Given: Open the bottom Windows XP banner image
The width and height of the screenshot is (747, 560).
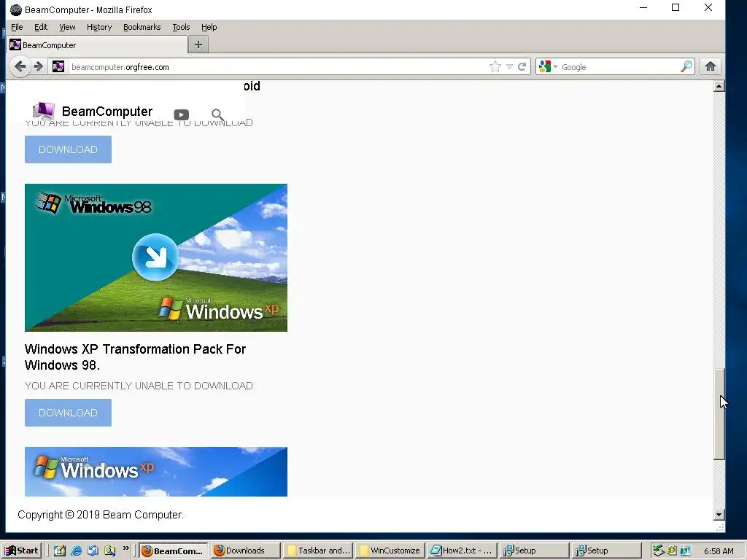Looking at the screenshot, I should [x=156, y=472].
